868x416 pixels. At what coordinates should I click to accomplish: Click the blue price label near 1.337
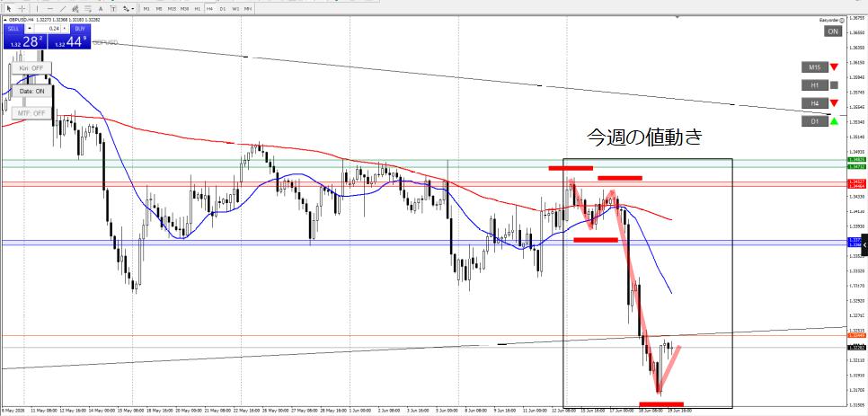click(854, 240)
